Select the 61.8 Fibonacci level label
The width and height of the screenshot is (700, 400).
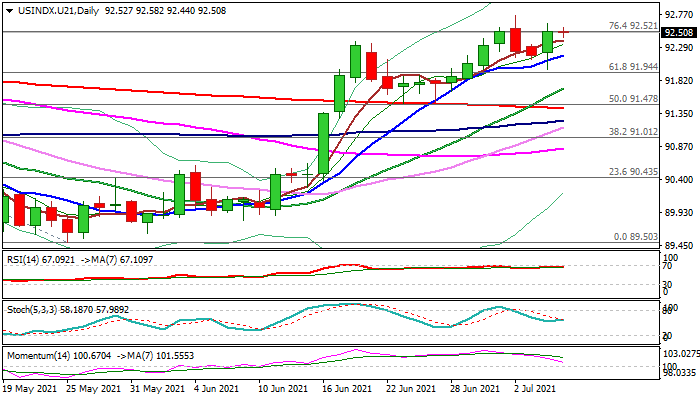(x=632, y=66)
